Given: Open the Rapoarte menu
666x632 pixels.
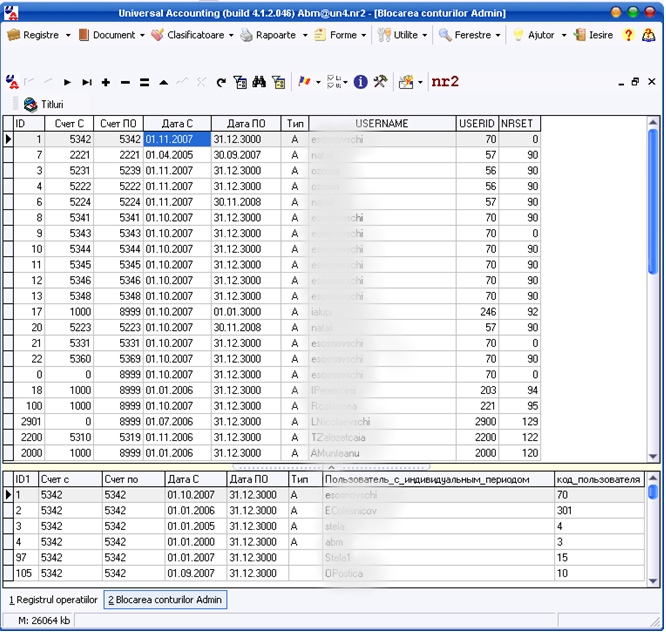Looking at the screenshot, I should point(274,35).
